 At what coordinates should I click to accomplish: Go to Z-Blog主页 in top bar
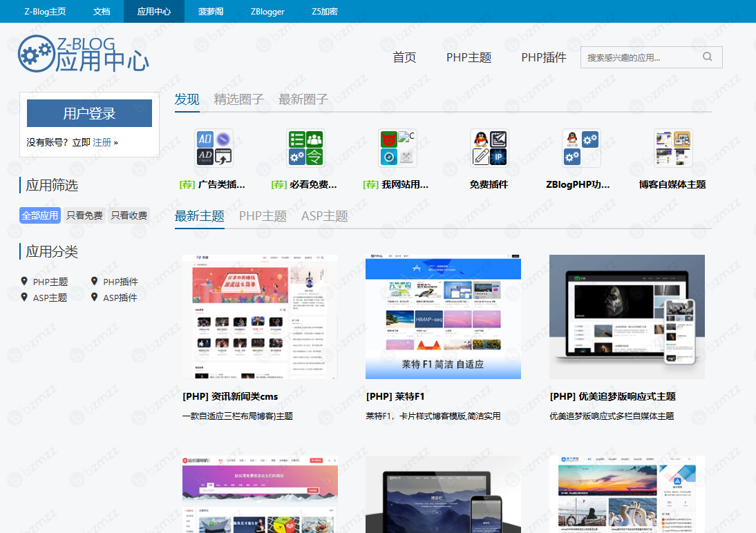click(46, 12)
